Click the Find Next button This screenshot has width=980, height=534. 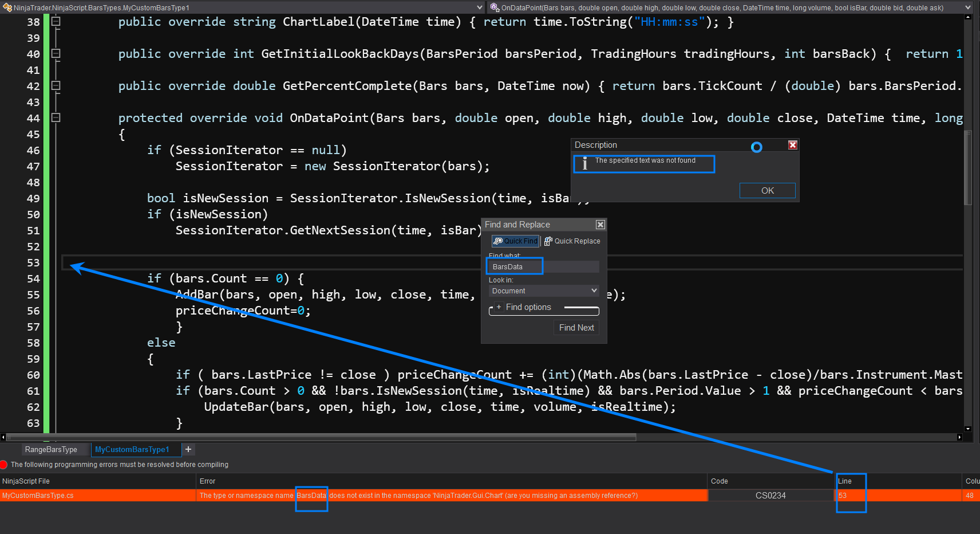point(576,328)
